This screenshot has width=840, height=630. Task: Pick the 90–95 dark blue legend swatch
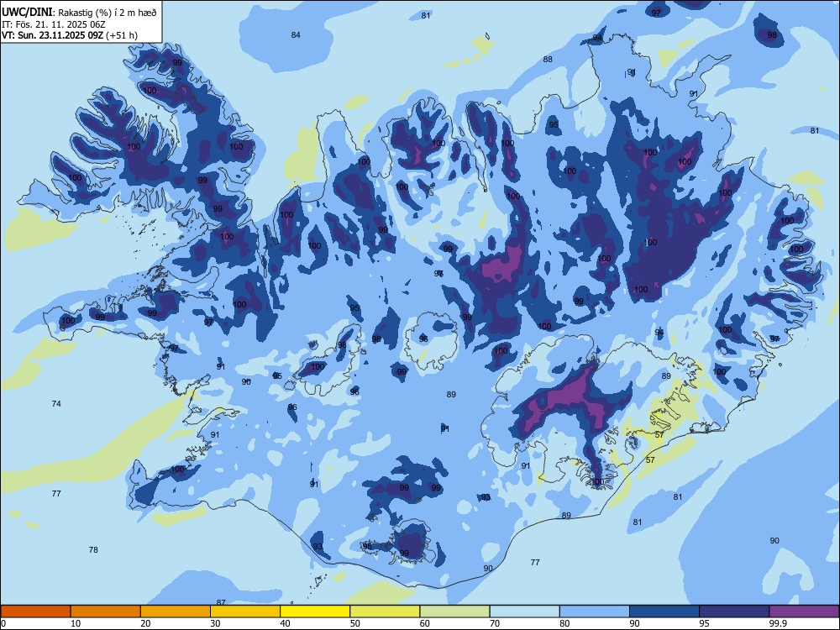pos(664,612)
